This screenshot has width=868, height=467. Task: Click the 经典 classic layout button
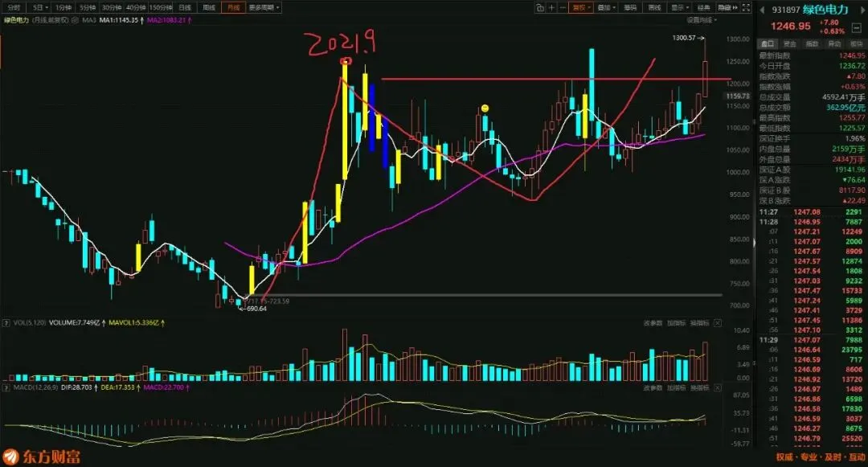pos(703,8)
